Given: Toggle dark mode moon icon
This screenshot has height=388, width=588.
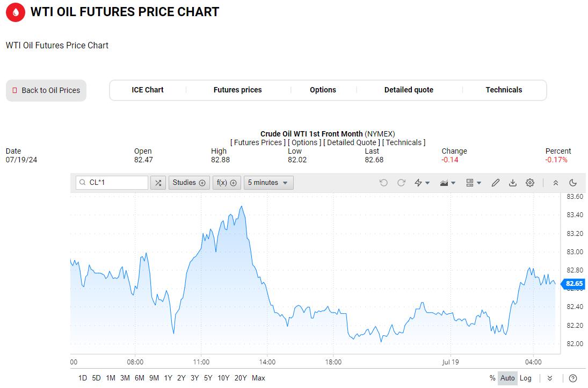Looking at the screenshot, I should 573,183.
